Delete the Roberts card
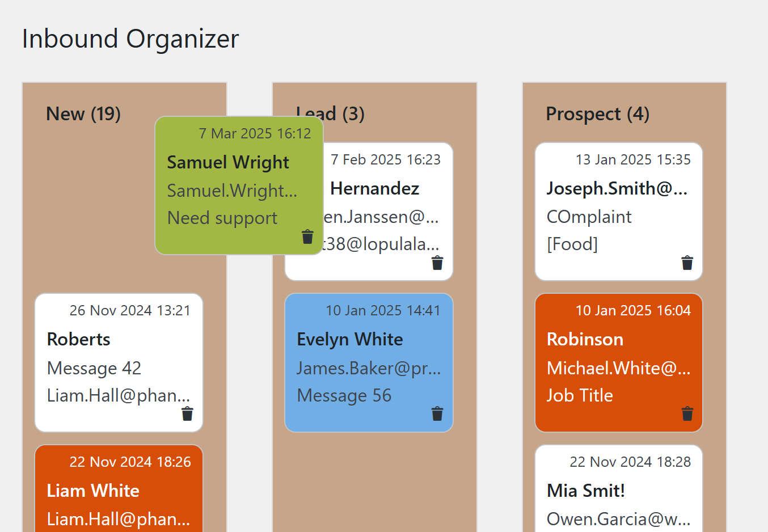This screenshot has height=532, width=768. tap(187, 414)
